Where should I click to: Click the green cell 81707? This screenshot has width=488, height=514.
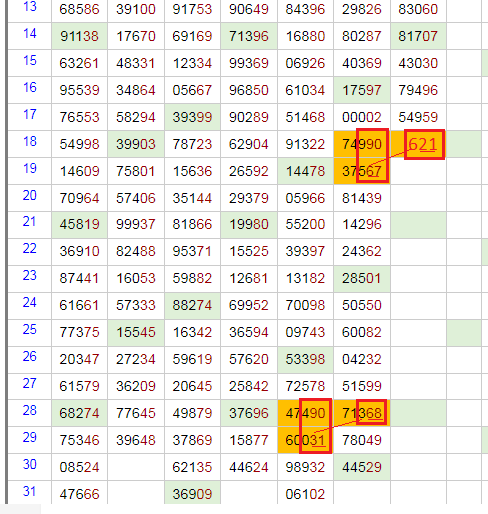point(418,36)
